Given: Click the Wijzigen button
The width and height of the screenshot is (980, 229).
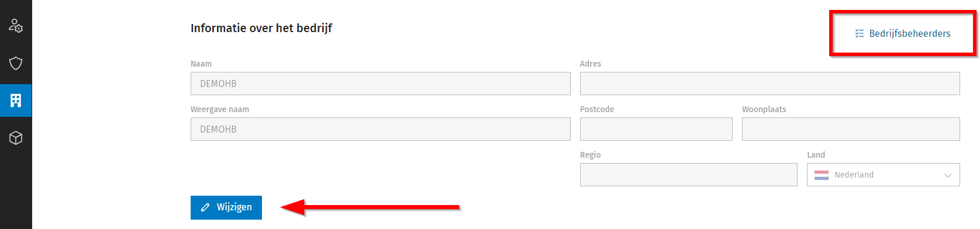Looking at the screenshot, I should 226,207.
